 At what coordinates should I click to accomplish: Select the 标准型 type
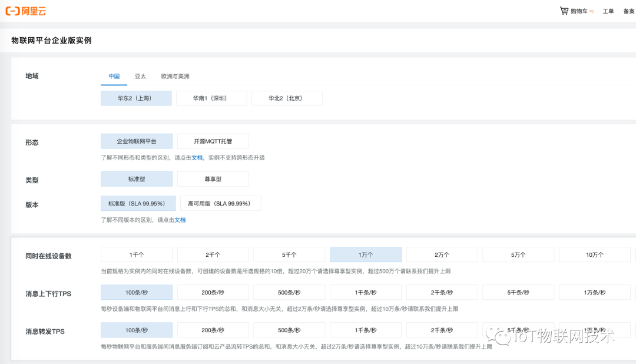click(137, 179)
